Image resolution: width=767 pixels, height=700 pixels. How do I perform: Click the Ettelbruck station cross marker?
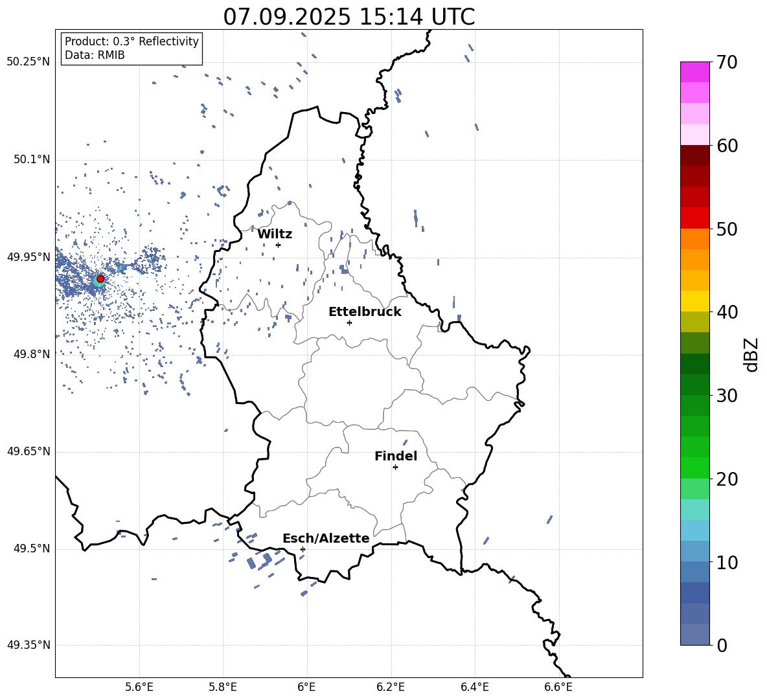pyautogui.click(x=349, y=322)
